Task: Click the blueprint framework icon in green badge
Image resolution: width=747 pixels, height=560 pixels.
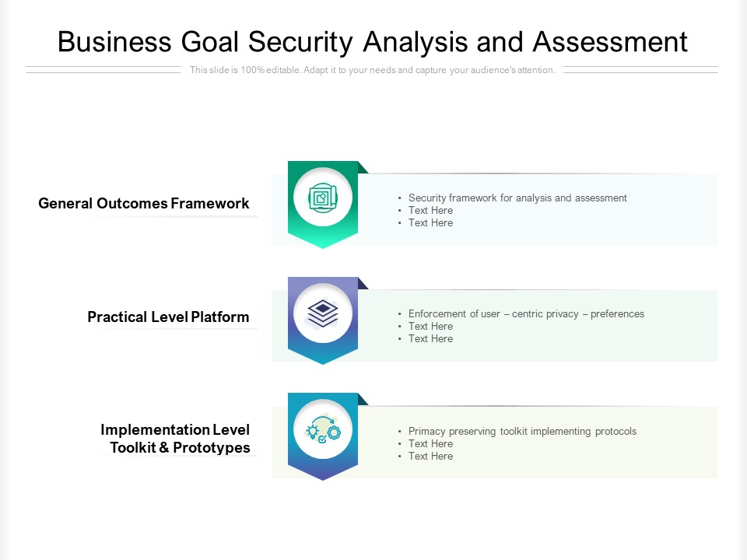Action: (x=323, y=197)
